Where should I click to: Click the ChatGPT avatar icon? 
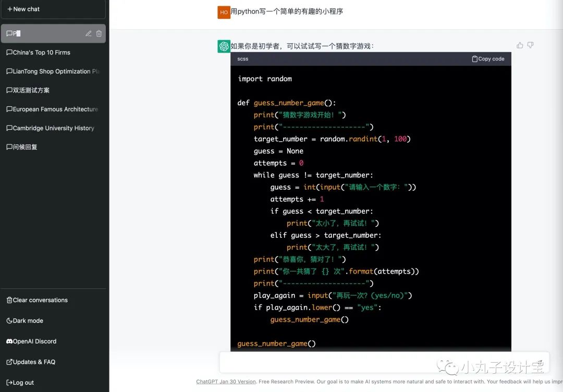tap(224, 46)
